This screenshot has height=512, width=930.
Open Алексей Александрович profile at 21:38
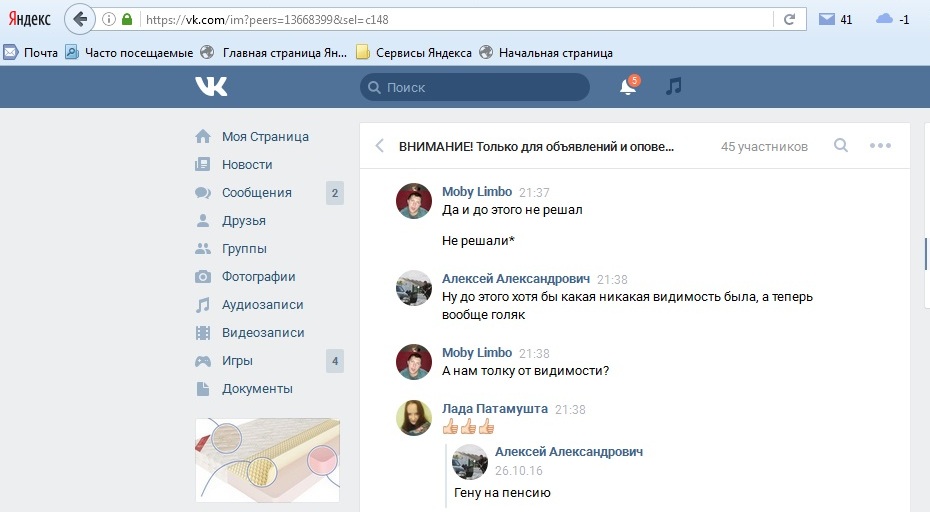click(516, 279)
